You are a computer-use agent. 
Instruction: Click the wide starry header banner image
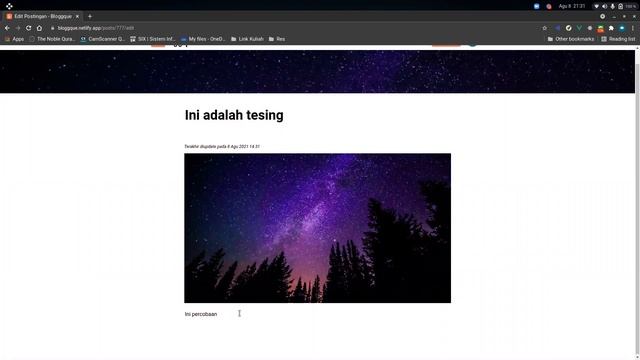pyautogui.click(x=318, y=72)
